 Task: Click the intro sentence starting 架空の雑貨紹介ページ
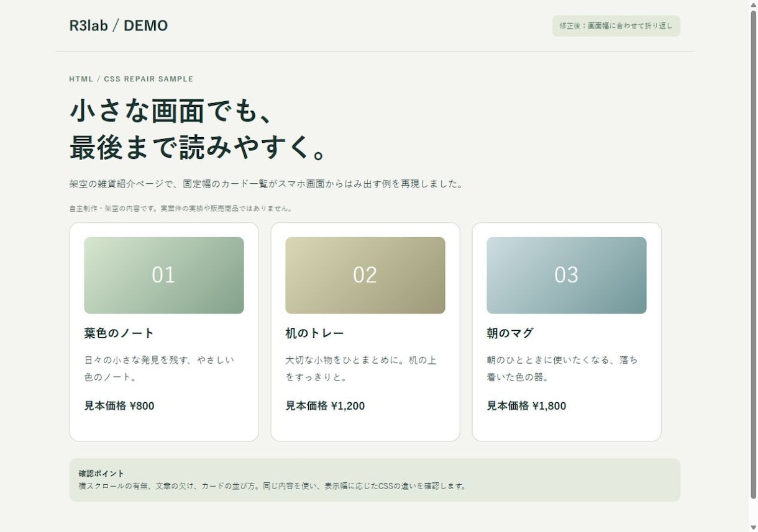tap(267, 184)
